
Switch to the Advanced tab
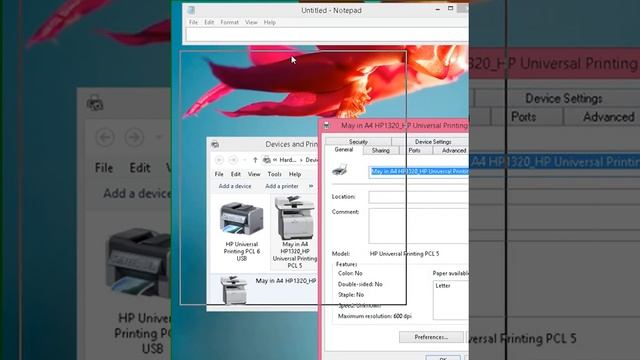pos(454,151)
